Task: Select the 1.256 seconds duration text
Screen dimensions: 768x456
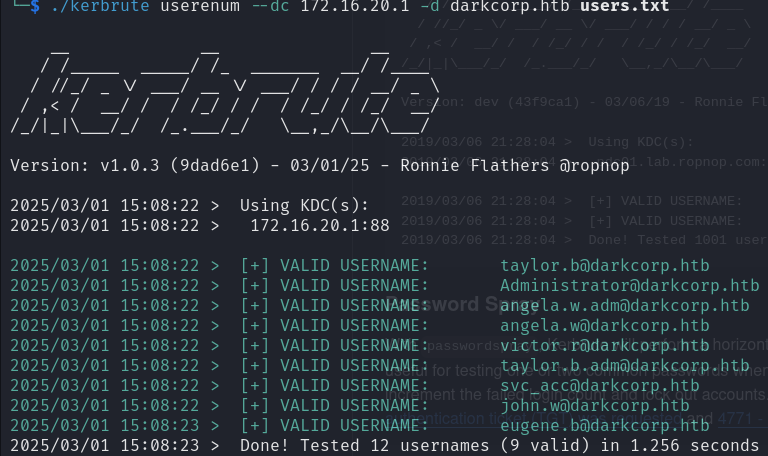Action: coord(695,446)
